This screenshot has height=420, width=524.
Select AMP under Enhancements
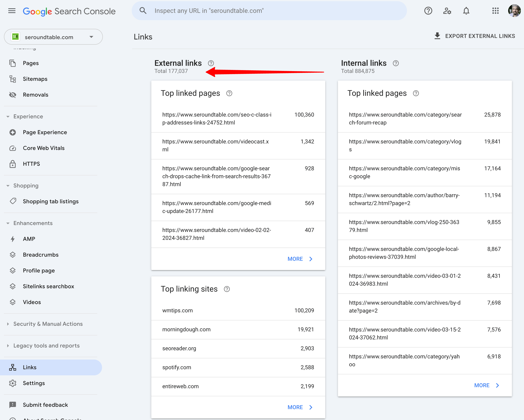click(x=29, y=239)
